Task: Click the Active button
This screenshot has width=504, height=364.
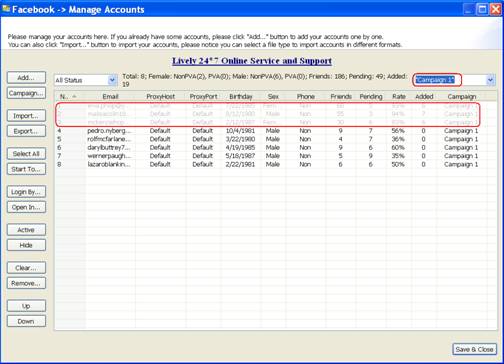Action: pos(26,230)
